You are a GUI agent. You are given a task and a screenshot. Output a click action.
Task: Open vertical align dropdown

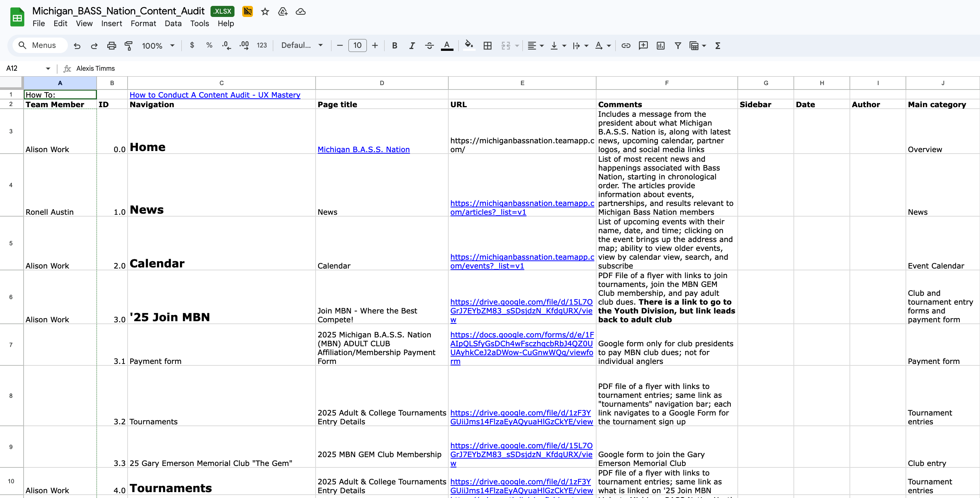(x=558, y=46)
